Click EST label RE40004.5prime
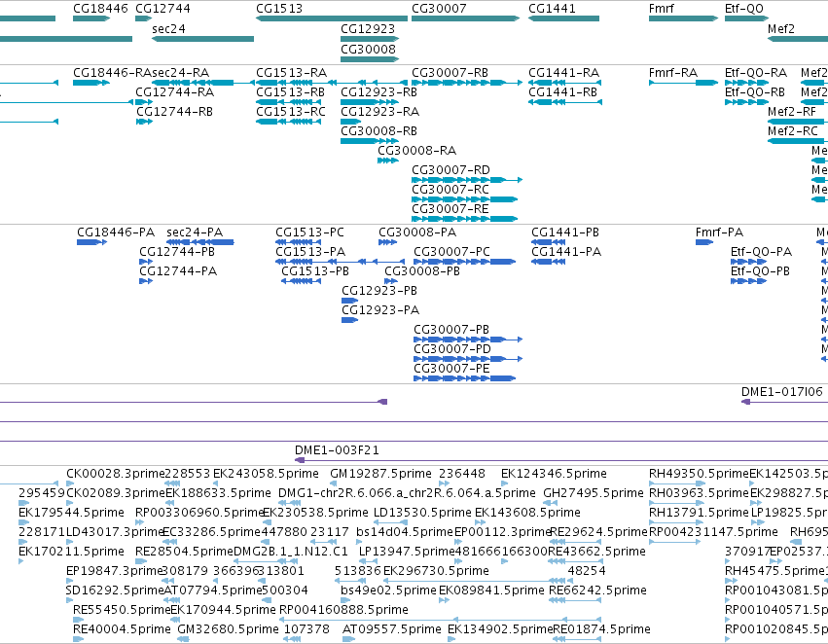The height and width of the screenshot is (644, 828). click(x=122, y=629)
